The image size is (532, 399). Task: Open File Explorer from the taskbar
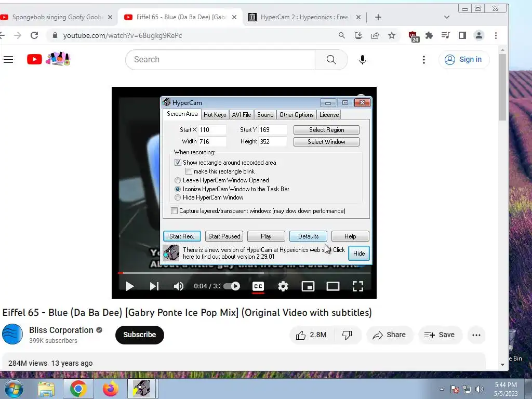point(46,389)
